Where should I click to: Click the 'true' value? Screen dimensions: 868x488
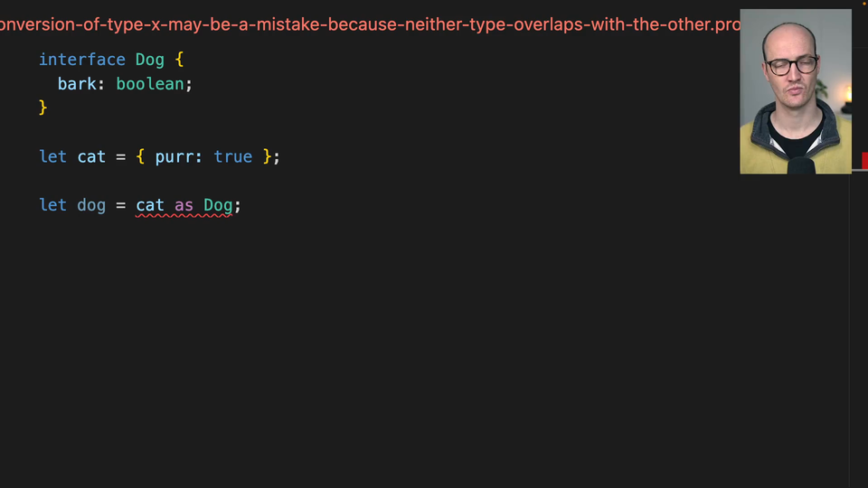click(233, 156)
